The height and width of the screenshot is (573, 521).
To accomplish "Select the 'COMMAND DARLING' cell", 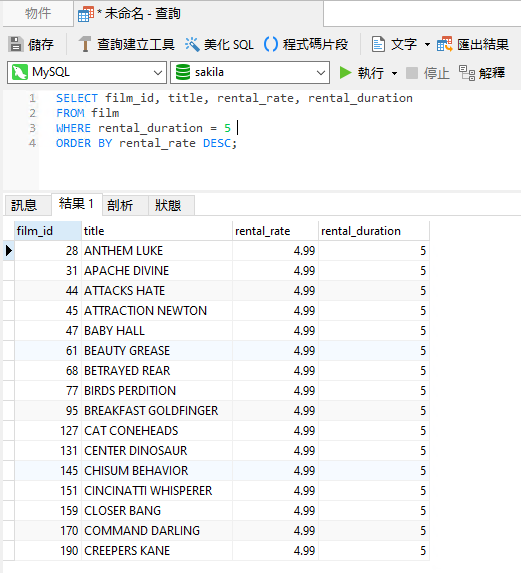I will (157, 531).
